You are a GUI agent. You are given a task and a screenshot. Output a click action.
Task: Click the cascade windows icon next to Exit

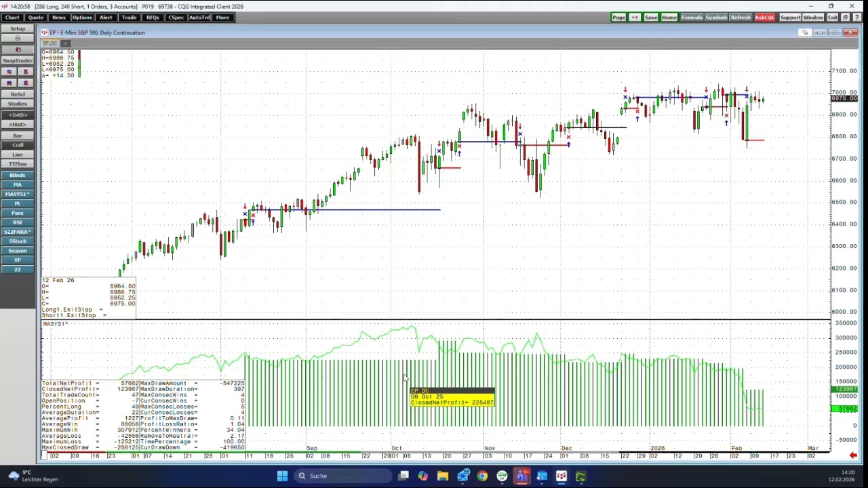[846, 17]
